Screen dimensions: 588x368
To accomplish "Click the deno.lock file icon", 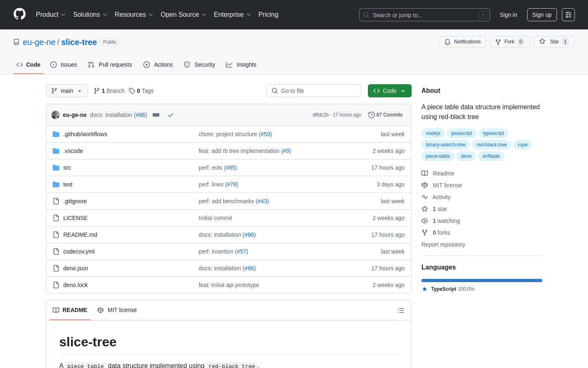I will pos(56,285).
